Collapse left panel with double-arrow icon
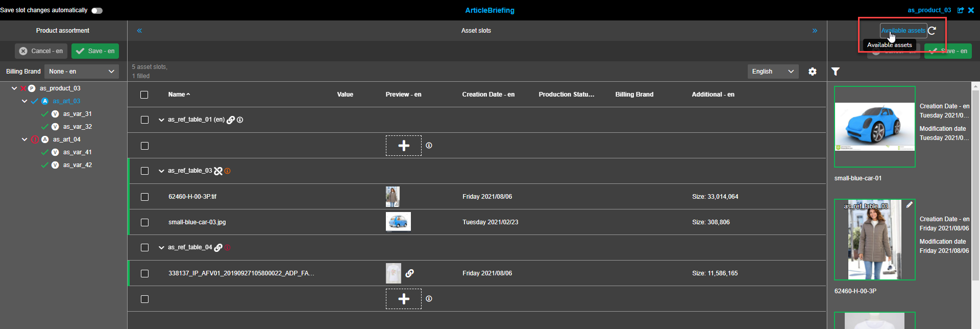Screen dimensions: 980x329 [139, 31]
